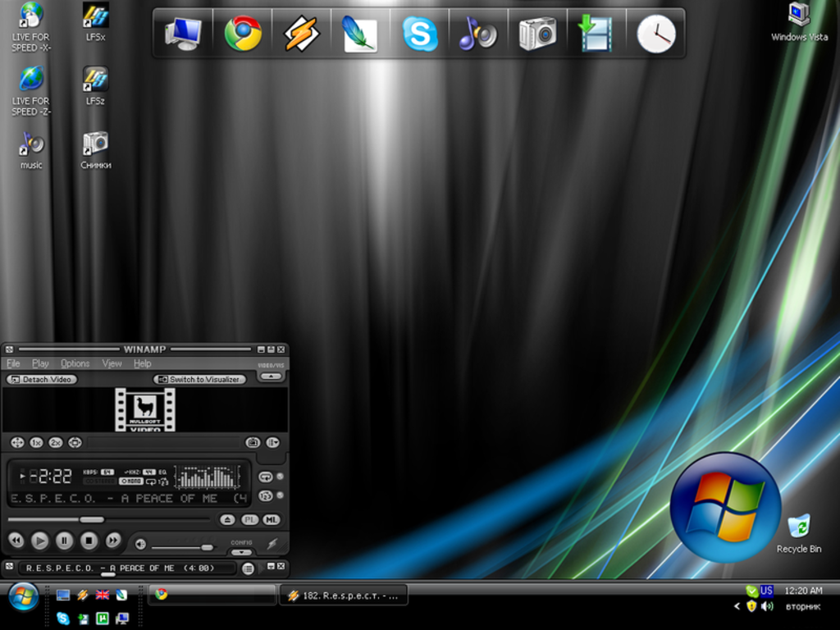Click the green Skype status tray icon
Screen dimensions: 840x630
click(751, 591)
